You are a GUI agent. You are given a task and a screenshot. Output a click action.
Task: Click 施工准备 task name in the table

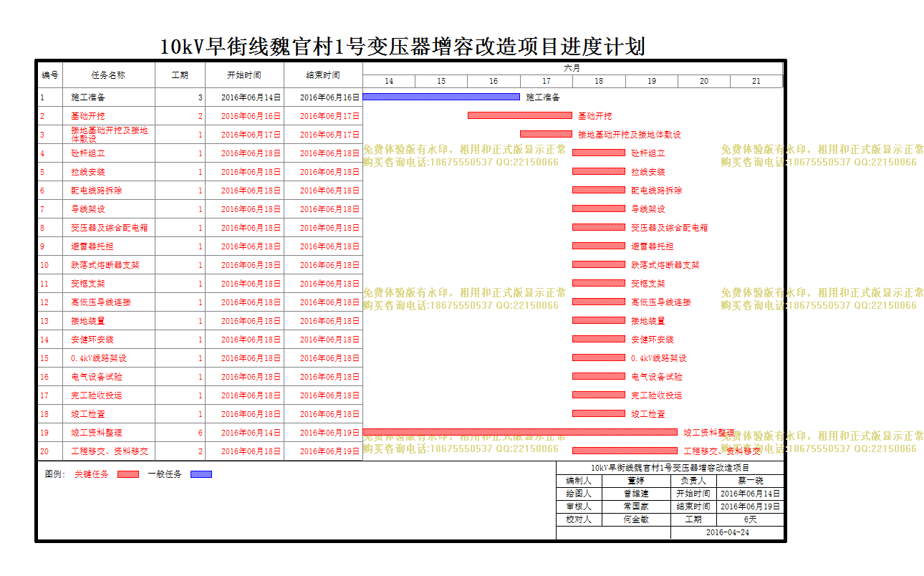(88, 97)
